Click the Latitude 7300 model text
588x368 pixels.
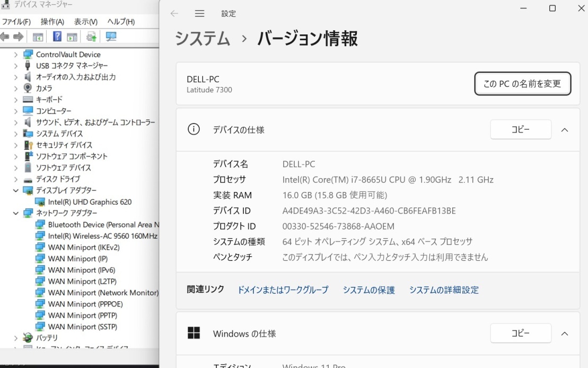(209, 90)
